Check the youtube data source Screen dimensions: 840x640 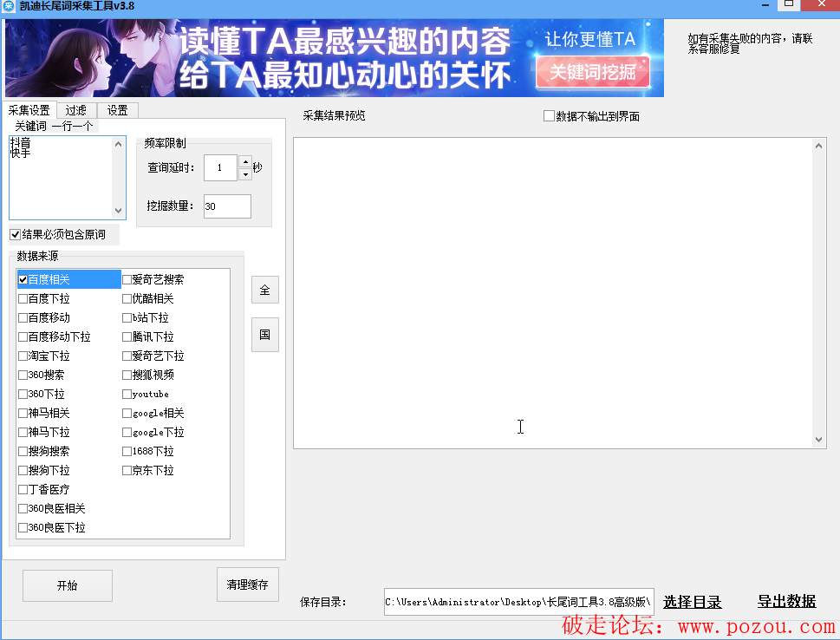(x=127, y=395)
